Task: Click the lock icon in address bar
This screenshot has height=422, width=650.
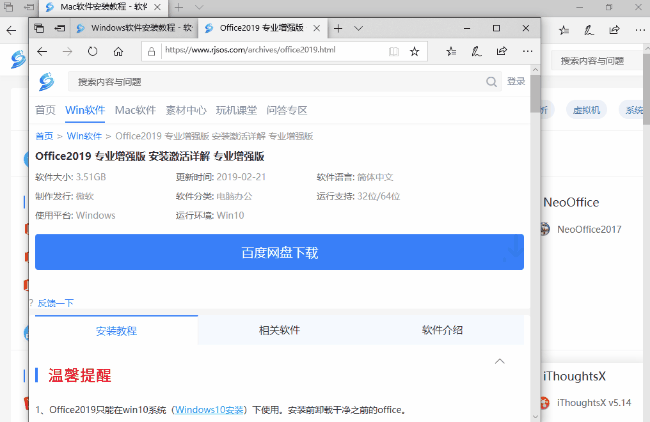Action: pyautogui.click(x=151, y=51)
